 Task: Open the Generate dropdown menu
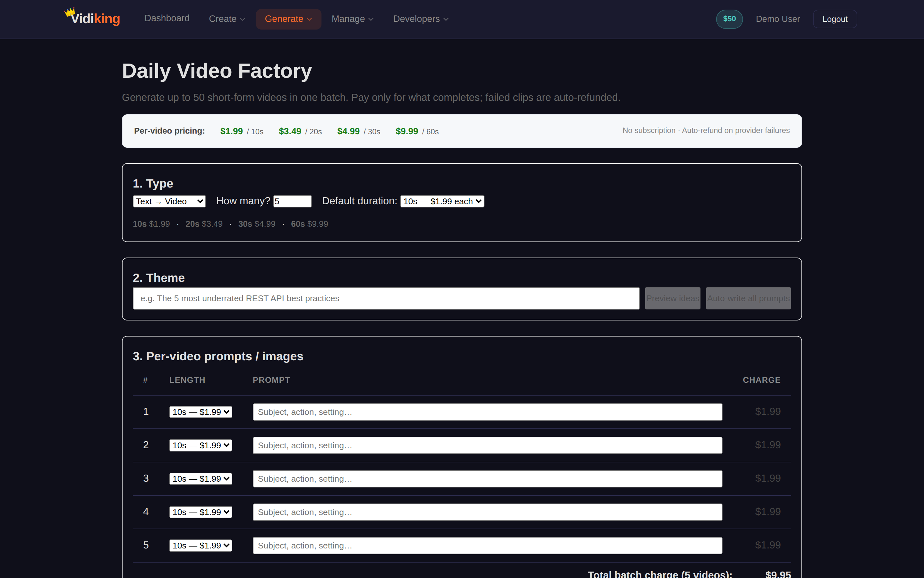pos(288,19)
